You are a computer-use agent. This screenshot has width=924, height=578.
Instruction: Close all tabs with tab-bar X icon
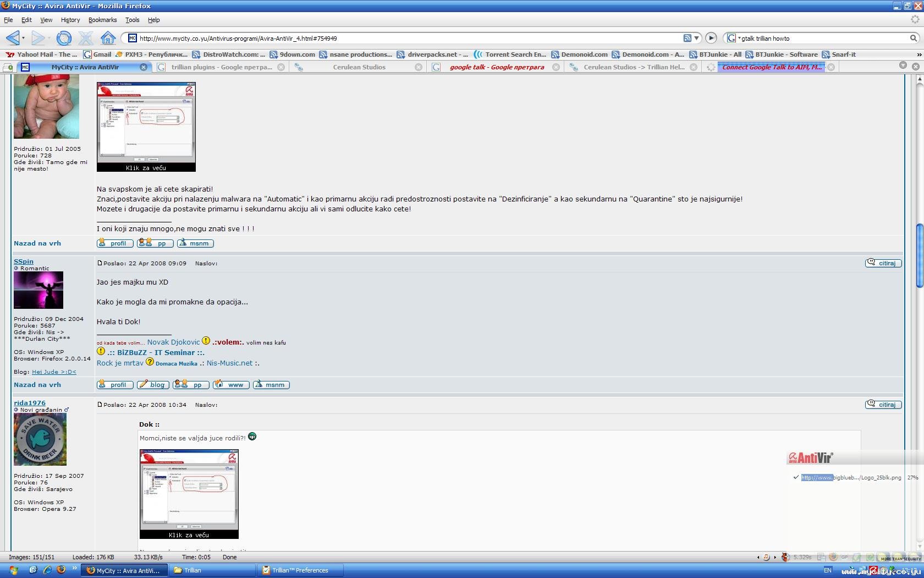coord(916,66)
